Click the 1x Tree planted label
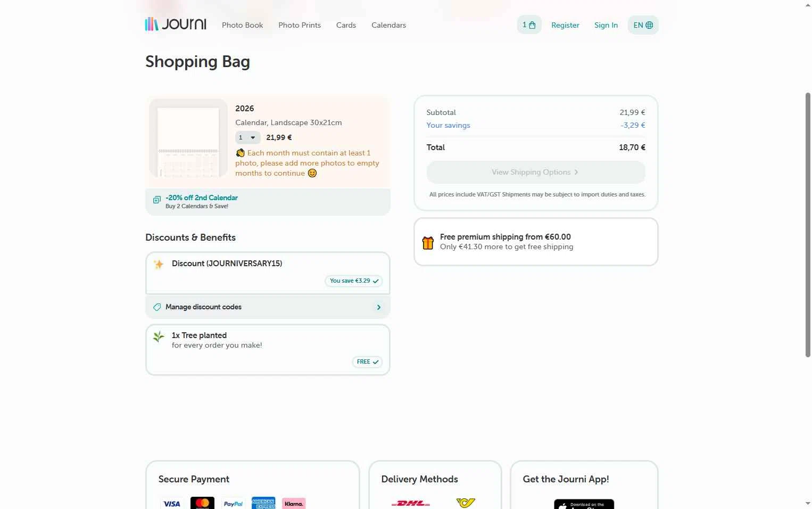 click(x=199, y=335)
